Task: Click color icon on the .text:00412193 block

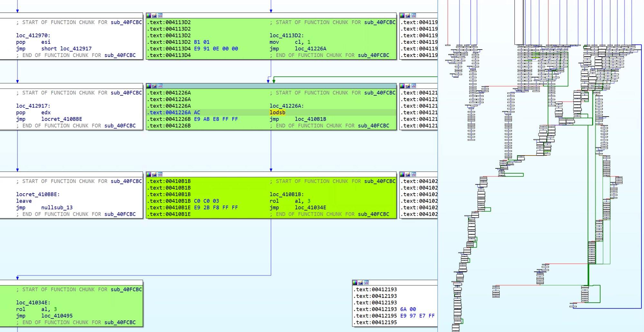Action: (x=355, y=283)
